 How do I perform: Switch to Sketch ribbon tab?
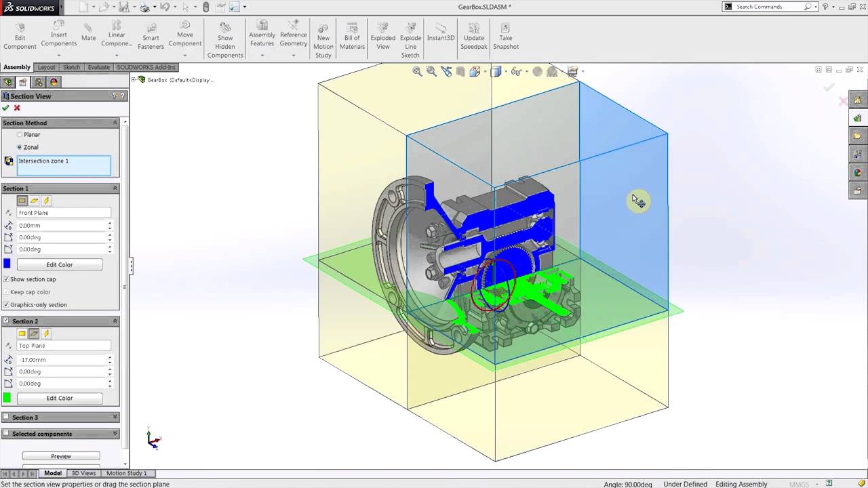point(71,67)
